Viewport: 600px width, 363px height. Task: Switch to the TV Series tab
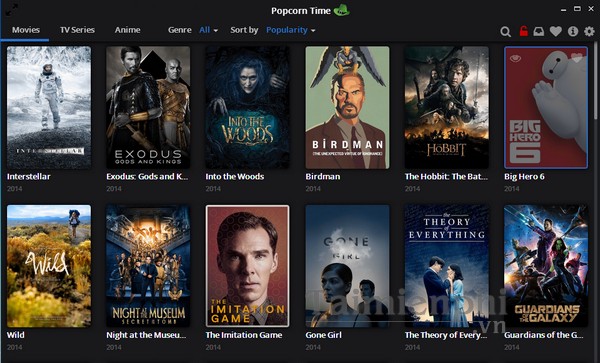pyautogui.click(x=77, y=30)
